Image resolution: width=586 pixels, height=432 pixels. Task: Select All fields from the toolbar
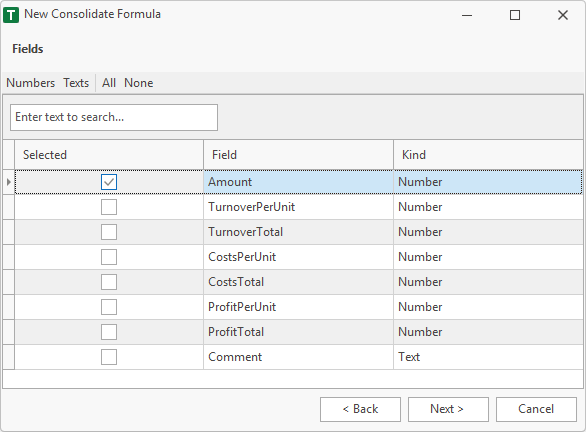(x=109, y=83)
